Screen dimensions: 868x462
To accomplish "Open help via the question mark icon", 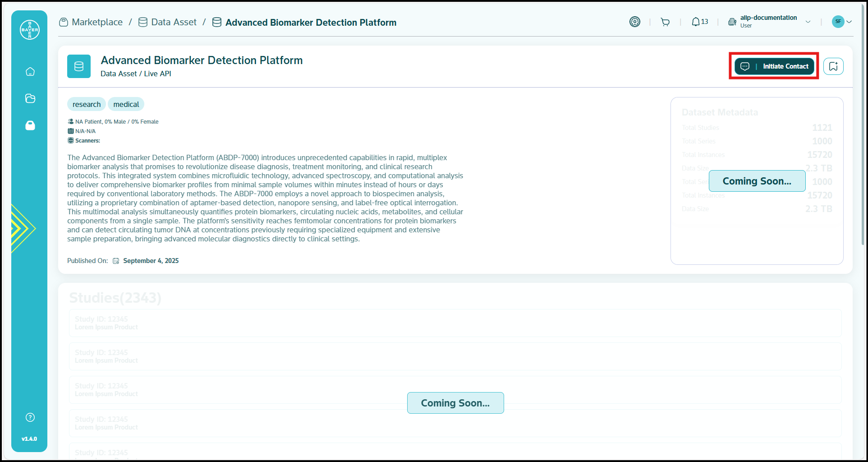I will pos(29,417).
